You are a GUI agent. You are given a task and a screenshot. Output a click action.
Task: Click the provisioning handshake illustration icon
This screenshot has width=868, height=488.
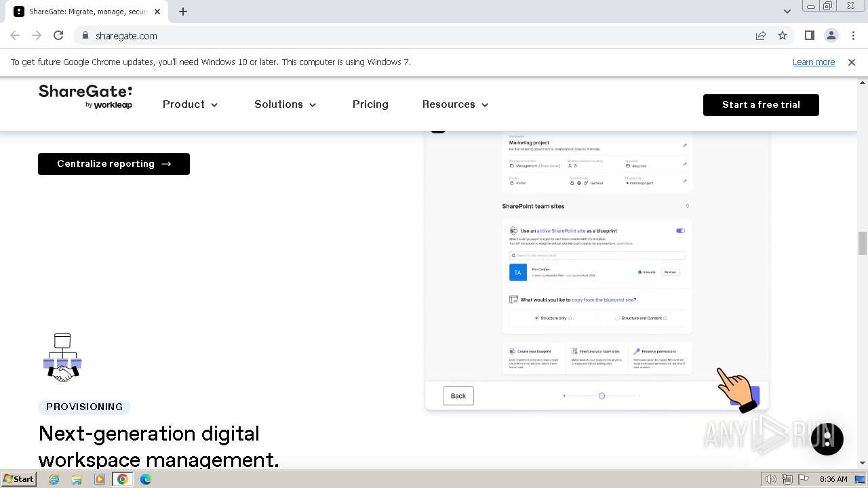coord(62,357)
